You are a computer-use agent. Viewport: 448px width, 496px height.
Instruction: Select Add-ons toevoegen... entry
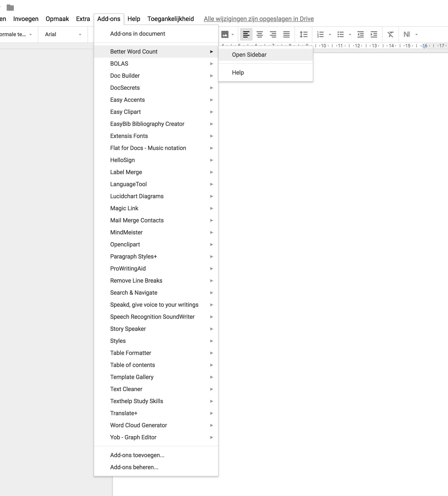pos(137,455)
